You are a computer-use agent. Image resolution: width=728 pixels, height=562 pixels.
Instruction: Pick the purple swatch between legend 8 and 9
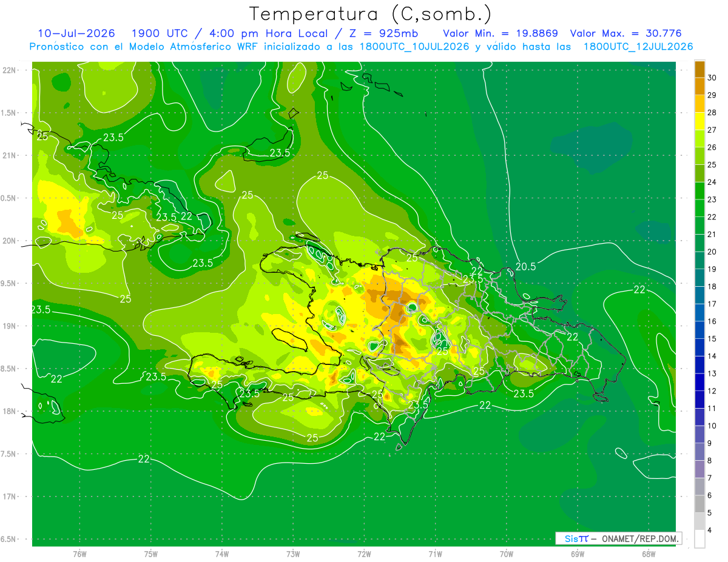[x=699, y=451]
